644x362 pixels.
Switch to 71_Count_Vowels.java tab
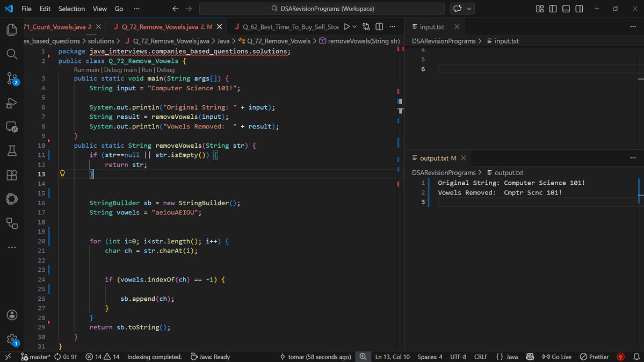point(57,27)
